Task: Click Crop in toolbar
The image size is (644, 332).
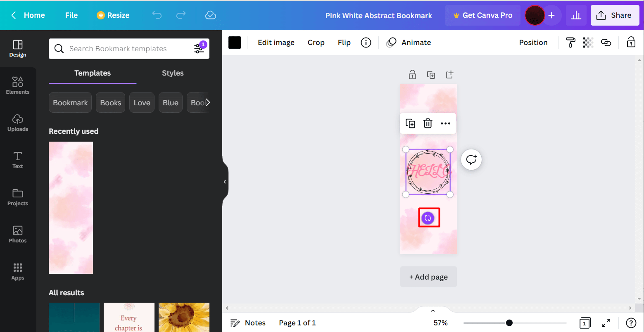Action: point(316,43)
